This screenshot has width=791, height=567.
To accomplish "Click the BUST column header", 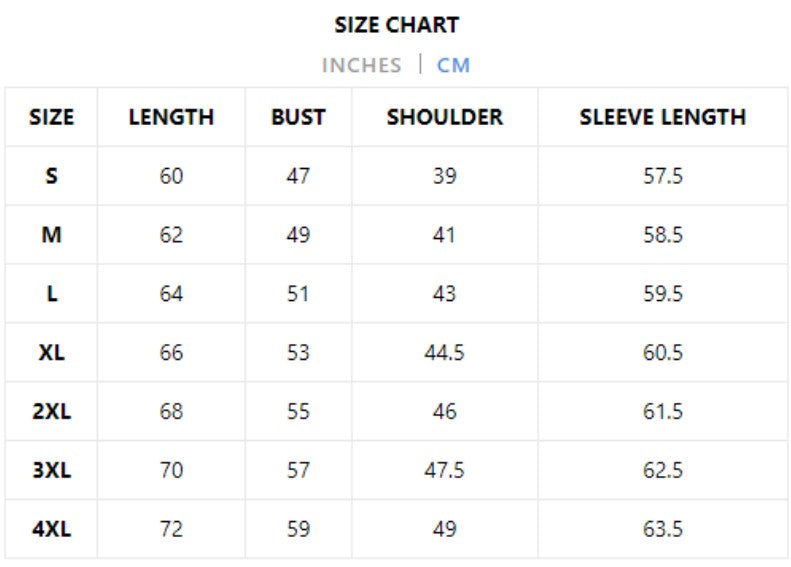I will 298,117.
